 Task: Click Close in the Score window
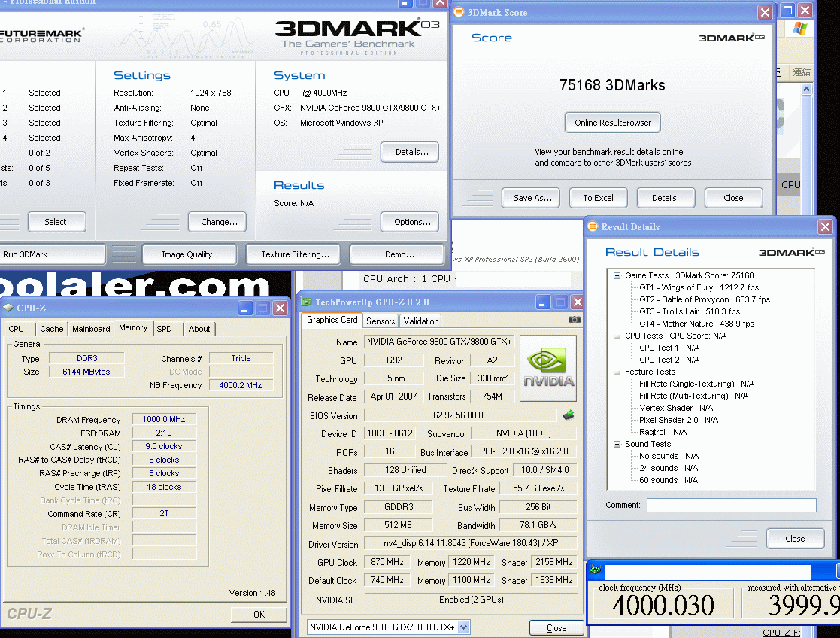point(734,197)
